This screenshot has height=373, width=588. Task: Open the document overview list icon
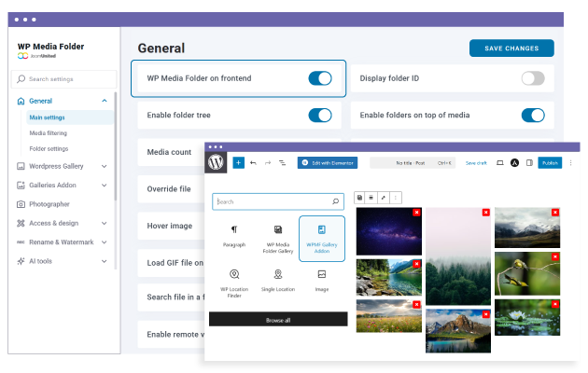[282, 162]
